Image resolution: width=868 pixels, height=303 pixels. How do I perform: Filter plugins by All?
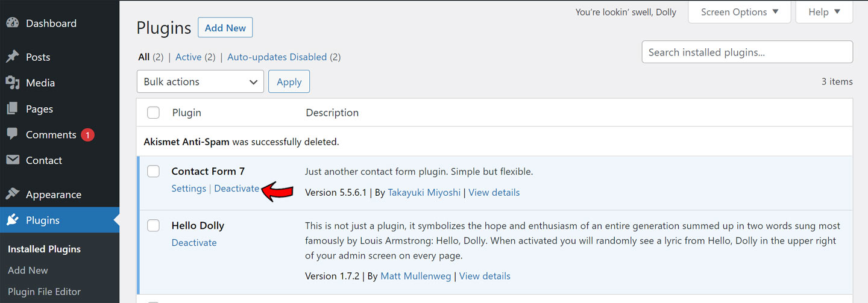click(143, 57)
